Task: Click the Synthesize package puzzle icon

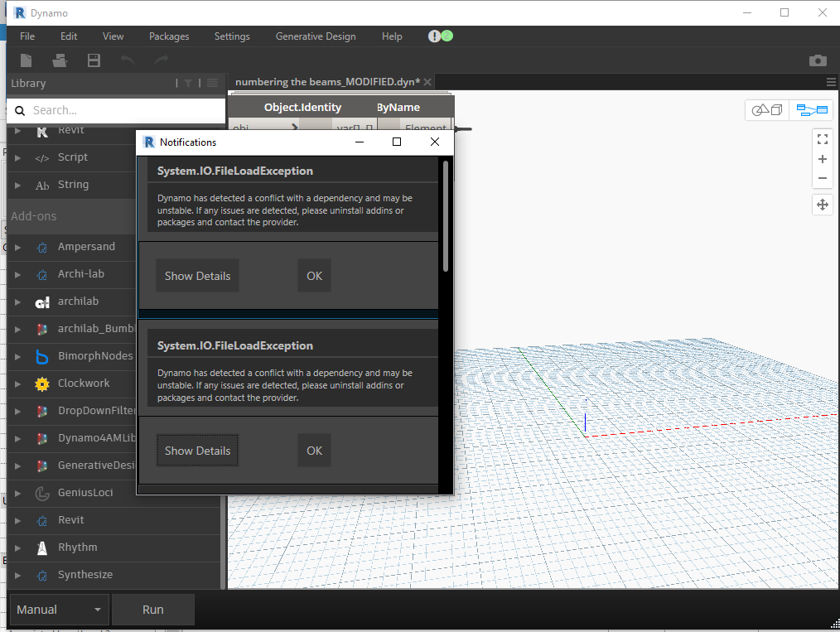Action: [41, 575]
